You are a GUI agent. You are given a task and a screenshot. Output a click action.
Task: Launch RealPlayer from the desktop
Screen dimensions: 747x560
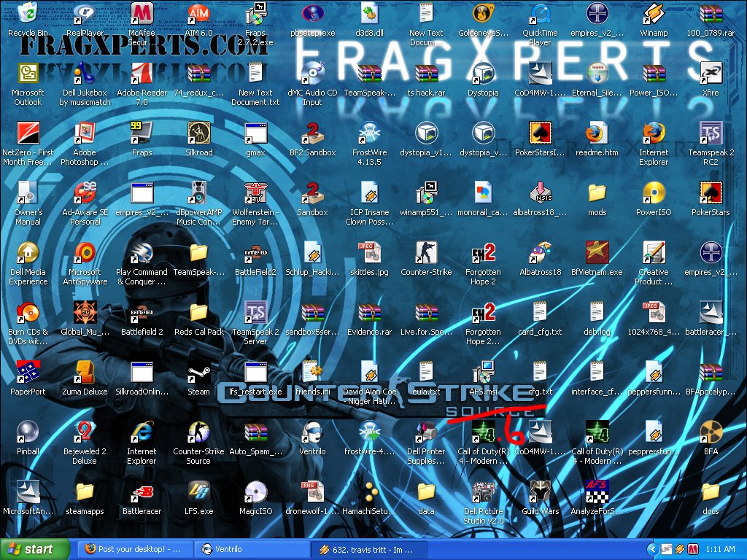pos(85,13)
